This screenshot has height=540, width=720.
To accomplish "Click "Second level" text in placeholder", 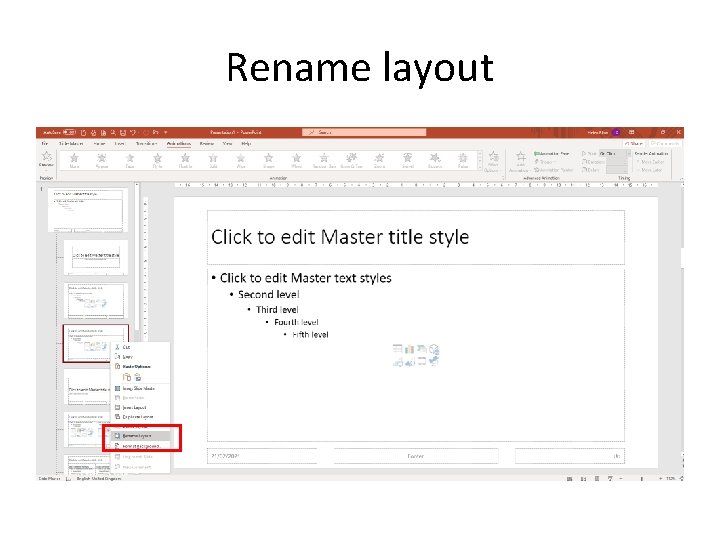I will (269, 294).
